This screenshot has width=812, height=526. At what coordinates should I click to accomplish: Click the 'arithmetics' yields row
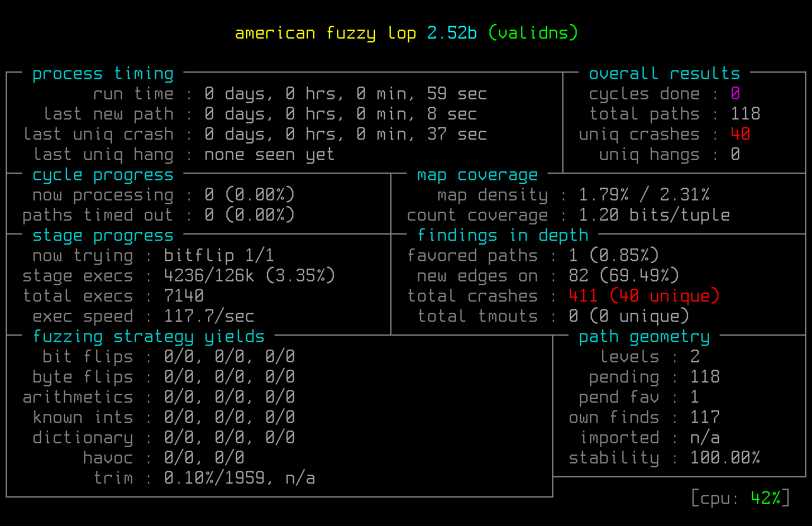159,398
